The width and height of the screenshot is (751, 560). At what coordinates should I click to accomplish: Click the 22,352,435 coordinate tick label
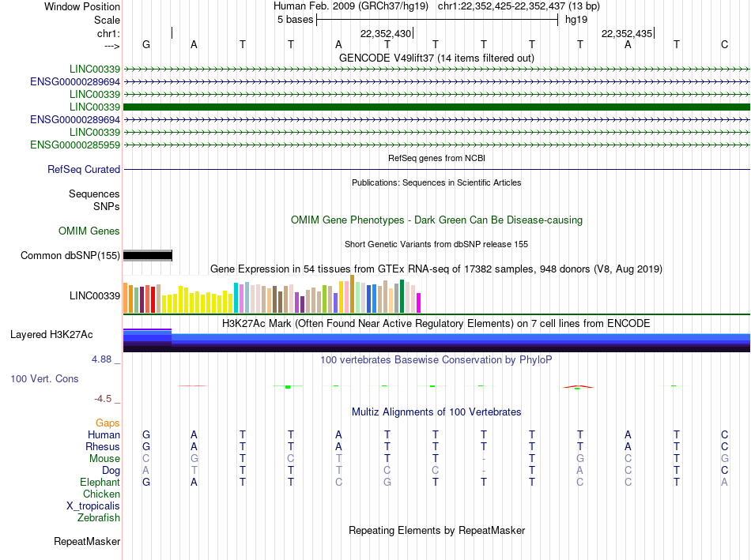click(626, 33)
